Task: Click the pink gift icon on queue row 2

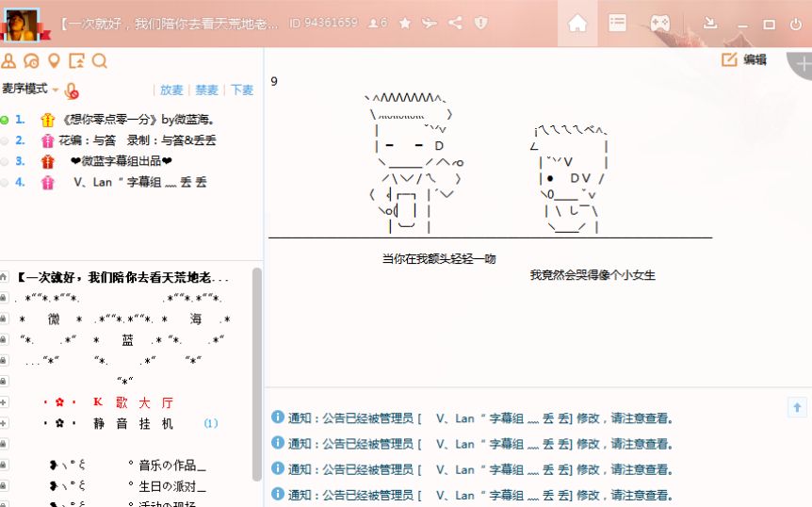Action: tap(48, 140)
